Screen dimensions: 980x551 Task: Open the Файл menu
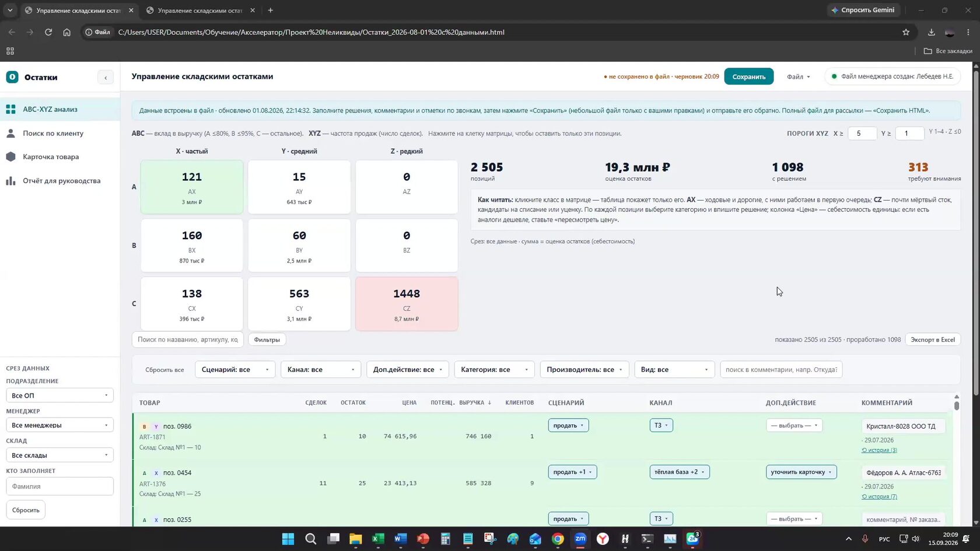[798, 77]
